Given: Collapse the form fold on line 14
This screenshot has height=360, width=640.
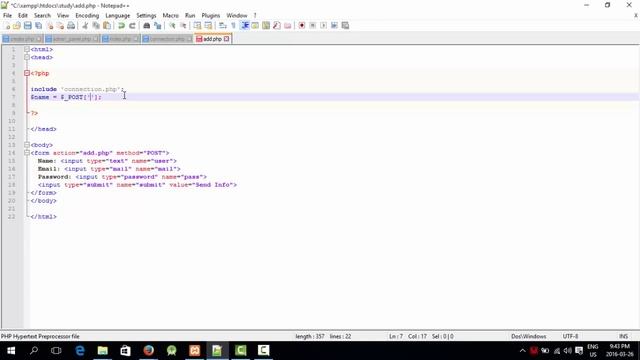Looking at the screenshot, I should click(27, 153).
